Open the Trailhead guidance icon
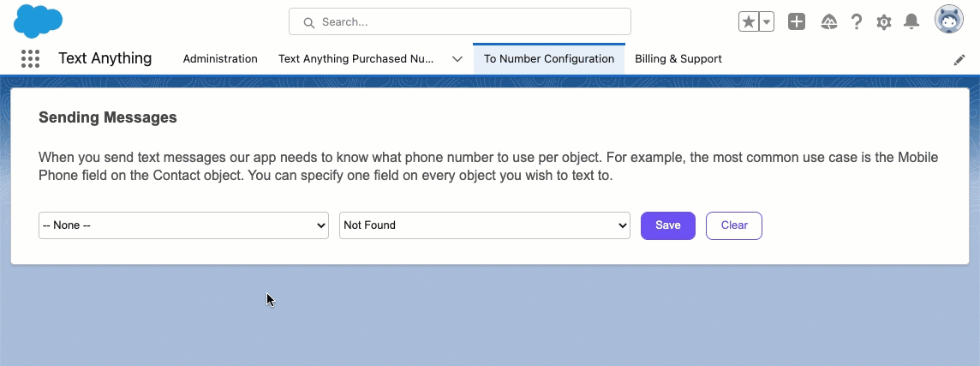 click(x=829, y=22)
